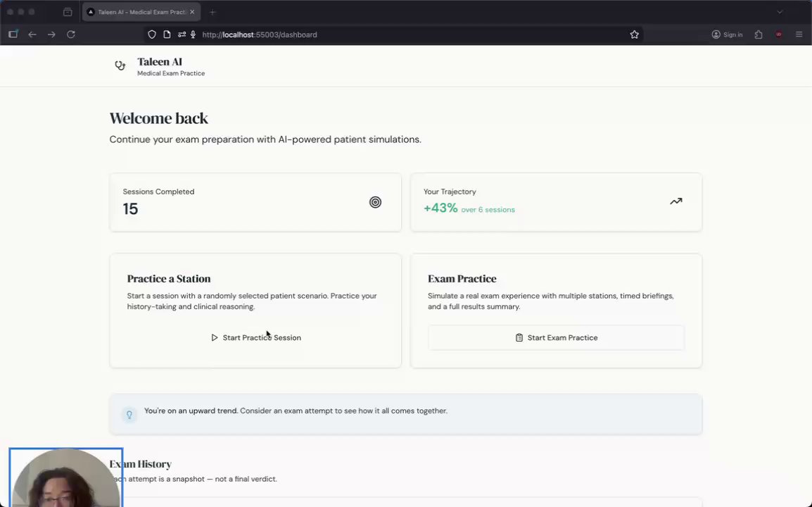This screenshot has width=812, height=507.
Task: Click Sign in to browser account
Action: tap(727, 35)
